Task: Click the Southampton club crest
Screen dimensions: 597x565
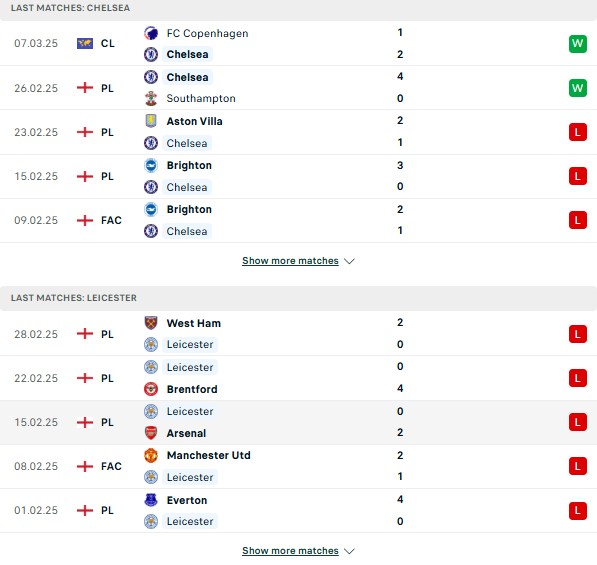Action: 151,98
